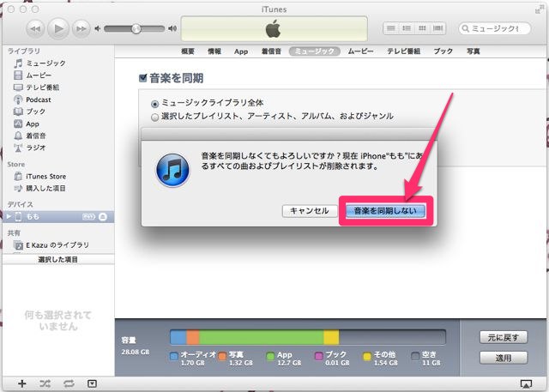Switch to song list view icon

(x=391, y=28)
